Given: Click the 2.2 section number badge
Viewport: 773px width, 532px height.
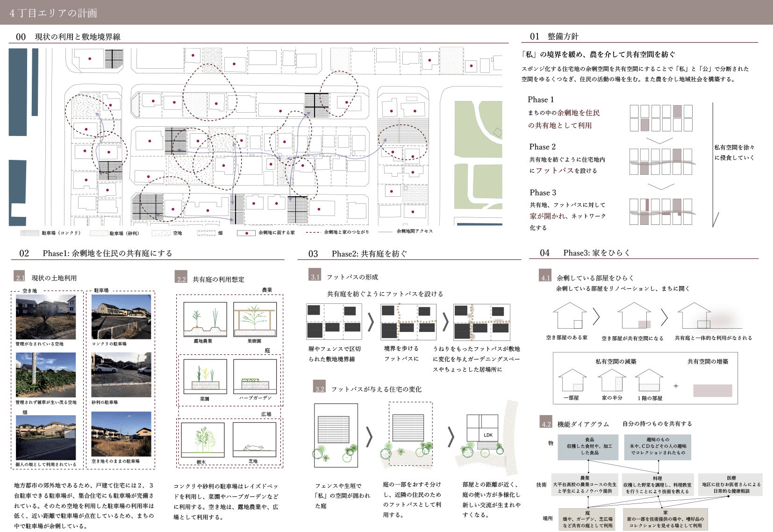Looking at the screenshot, I should coord(181,277).
